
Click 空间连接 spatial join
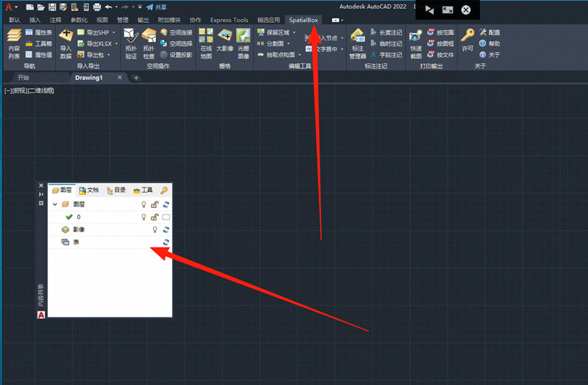pyautogui.click(x=176, y=32)
